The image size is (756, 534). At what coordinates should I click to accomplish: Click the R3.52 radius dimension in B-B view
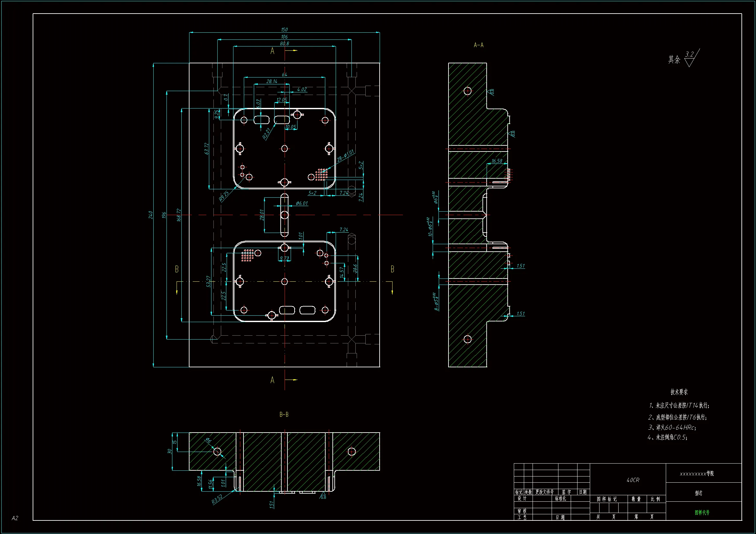tap(217, 499)
